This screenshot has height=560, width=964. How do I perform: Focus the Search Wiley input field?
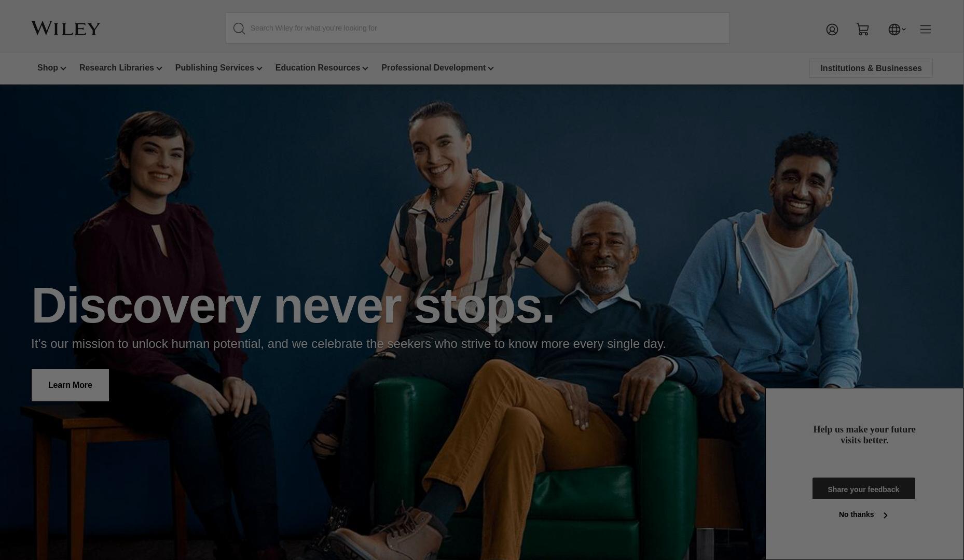pyautogui.click(x=477, y=28)
